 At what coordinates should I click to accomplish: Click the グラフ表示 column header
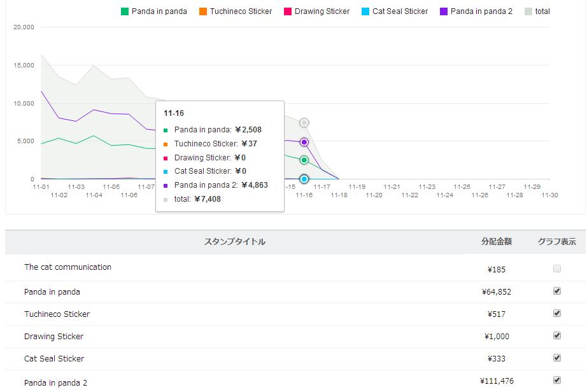tap(556, 242)
